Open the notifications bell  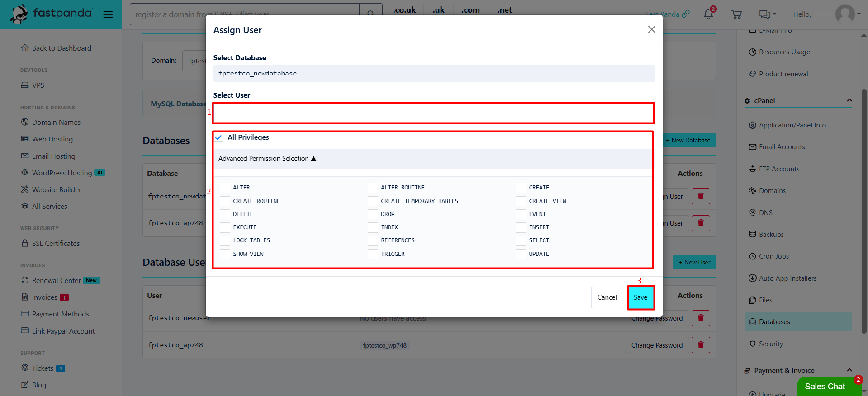coord(708,14)
